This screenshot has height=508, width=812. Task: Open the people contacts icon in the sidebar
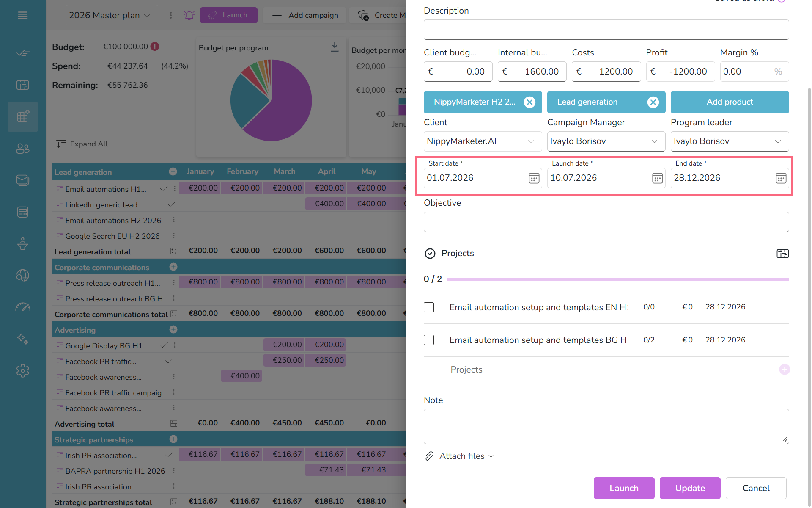[x=23, y=149]
